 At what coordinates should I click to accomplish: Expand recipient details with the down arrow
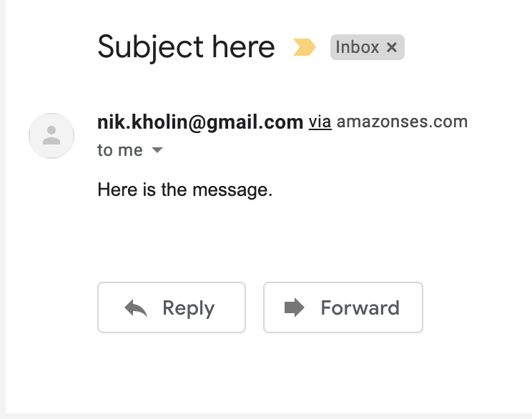[x=158, y=151]
